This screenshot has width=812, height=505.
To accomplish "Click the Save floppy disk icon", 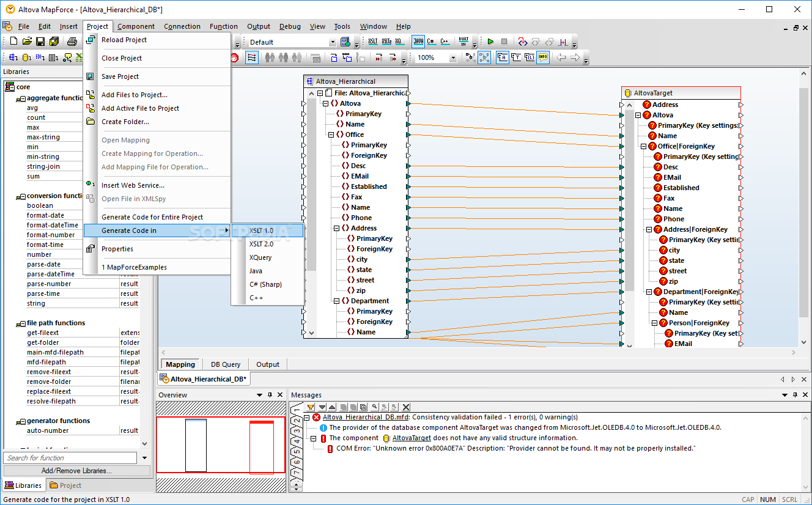I will click(x=40, y=42).
